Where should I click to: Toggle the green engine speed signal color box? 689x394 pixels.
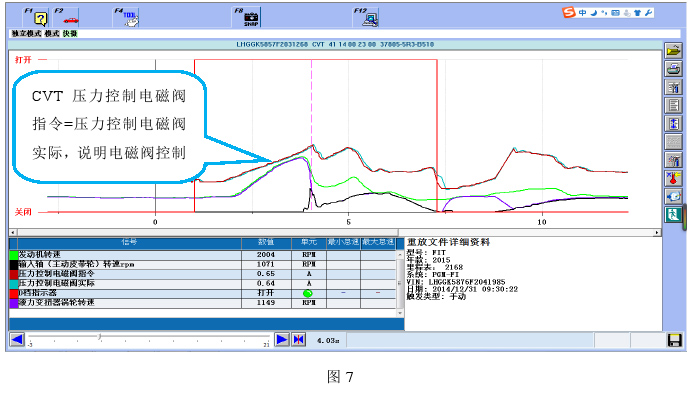point(14,255)
